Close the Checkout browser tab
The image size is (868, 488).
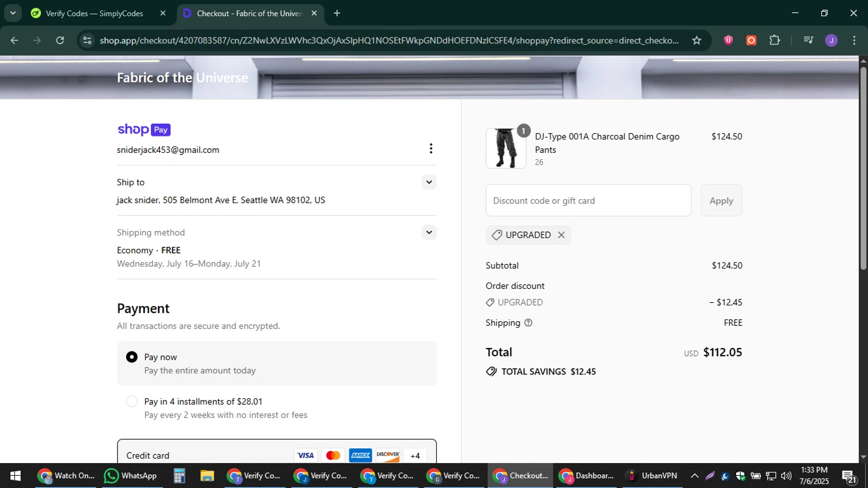(x=314, y=13)
